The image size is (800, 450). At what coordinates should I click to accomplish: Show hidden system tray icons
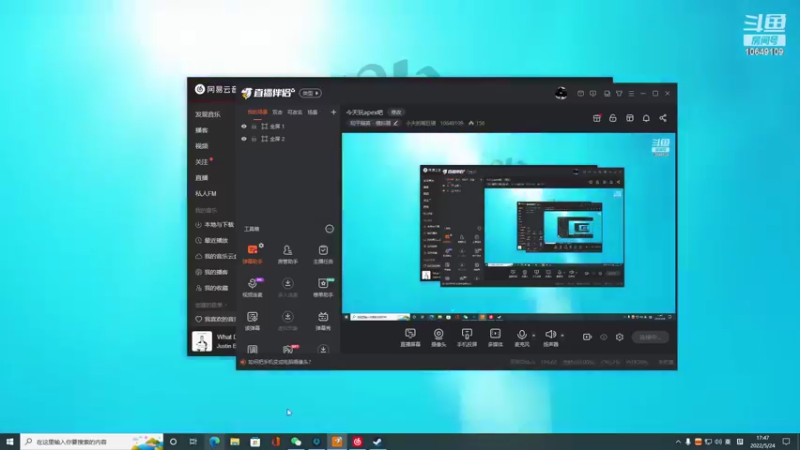pyautogui.click(x=678, y=442)
